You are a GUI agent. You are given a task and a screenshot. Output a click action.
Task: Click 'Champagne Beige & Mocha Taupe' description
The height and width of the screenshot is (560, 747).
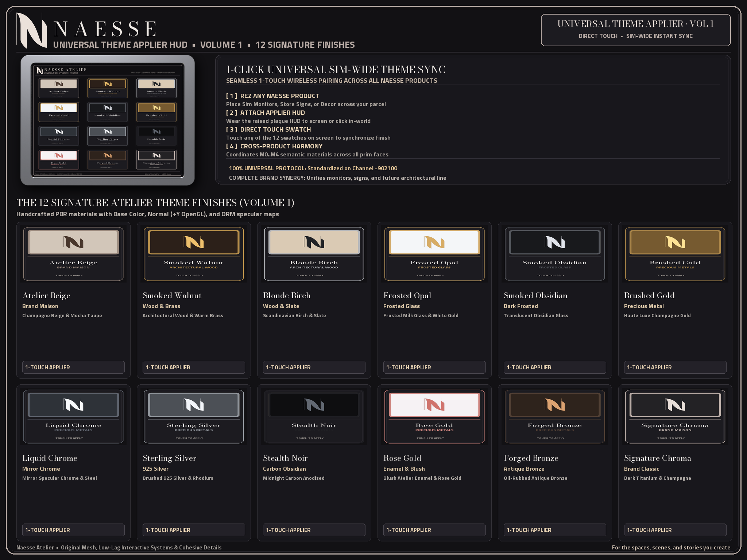[x=62, y=316]
